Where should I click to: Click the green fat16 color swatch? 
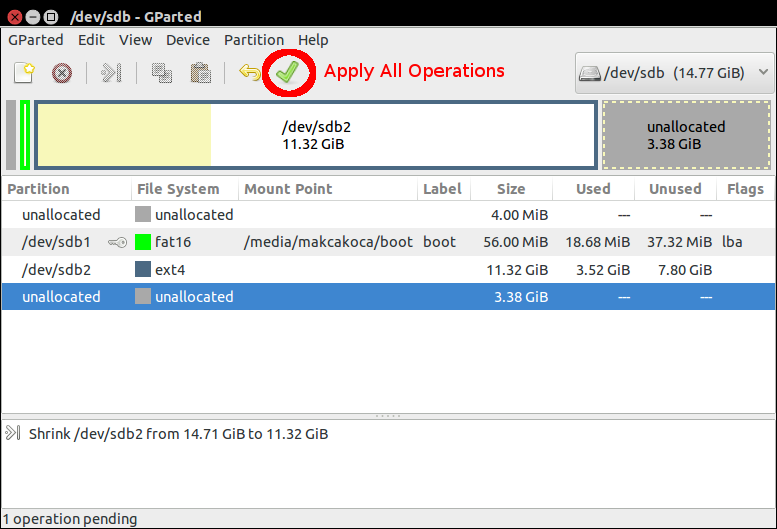pyautogui.click(x=143, y=242)
